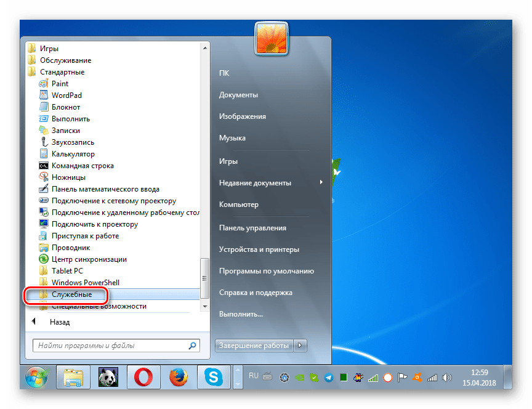Open Opera from the taskbar
Image resolution: width=532 pixels, height=409 pixels.
coord(144,378)
